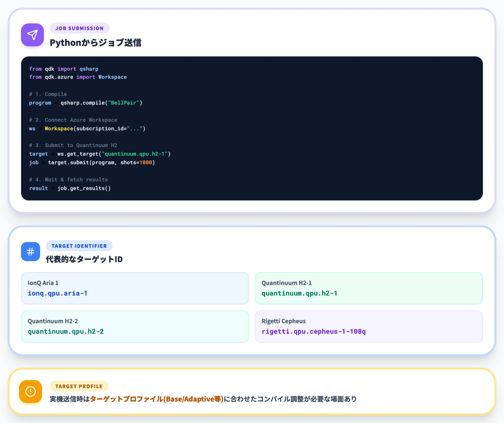Image resolution: width=504 pixels, height=423 pixels.
Task: Click the ionq.qpu.aria-1 identifier text
Action: tap(58, 293)
